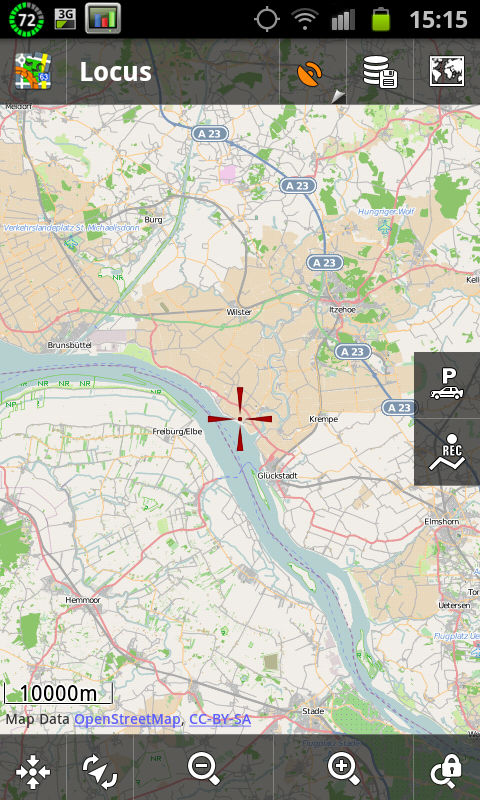Viewport: 480px width, 800px height.
Task: Tap the center map arrows icon
Action: 33,770
